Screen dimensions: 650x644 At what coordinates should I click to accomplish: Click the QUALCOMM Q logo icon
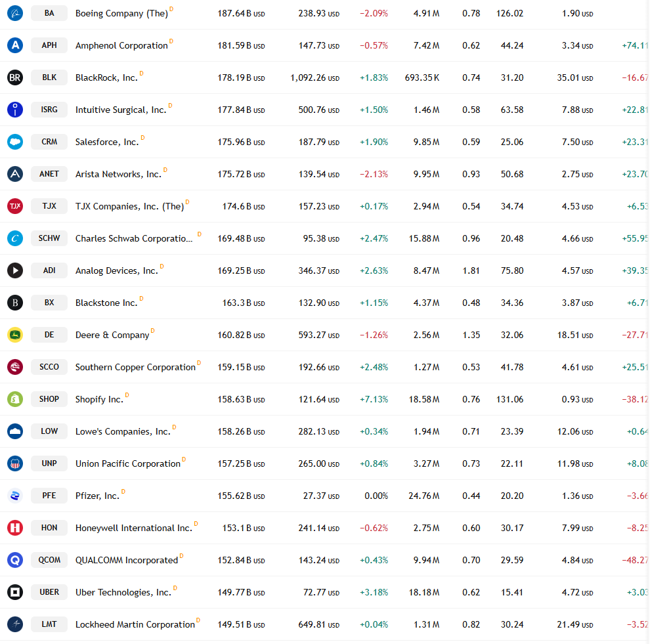coord(15,560)
